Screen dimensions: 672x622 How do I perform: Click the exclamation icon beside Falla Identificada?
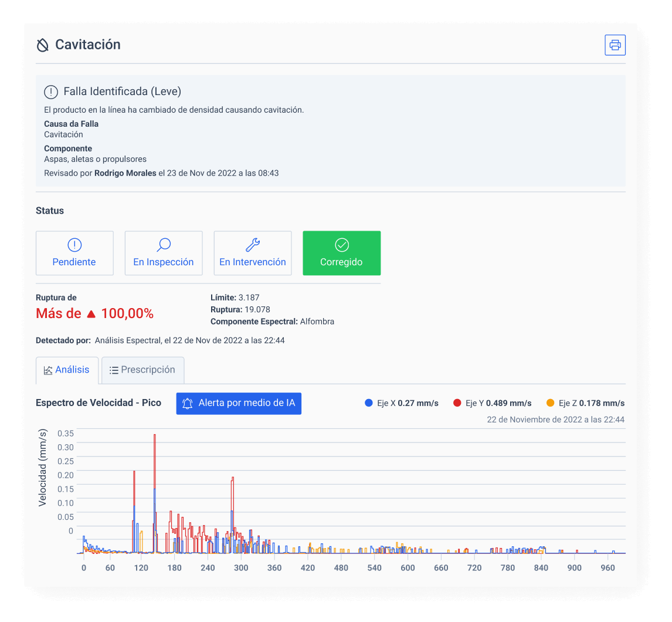51,92
